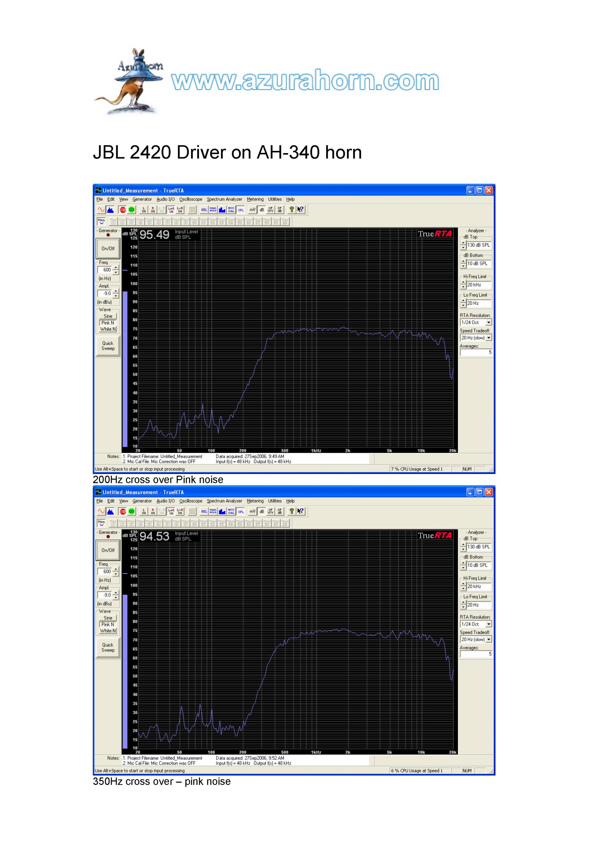Screen dimensions: 614x868
Task: Adjust dB Top stepper in lower window
Action: tap(463, 547)
